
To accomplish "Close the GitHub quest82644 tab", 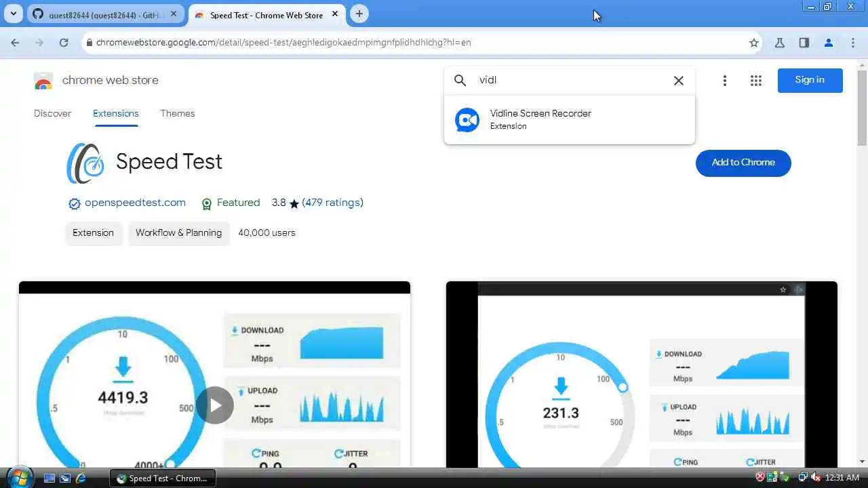I will point(174,14).
